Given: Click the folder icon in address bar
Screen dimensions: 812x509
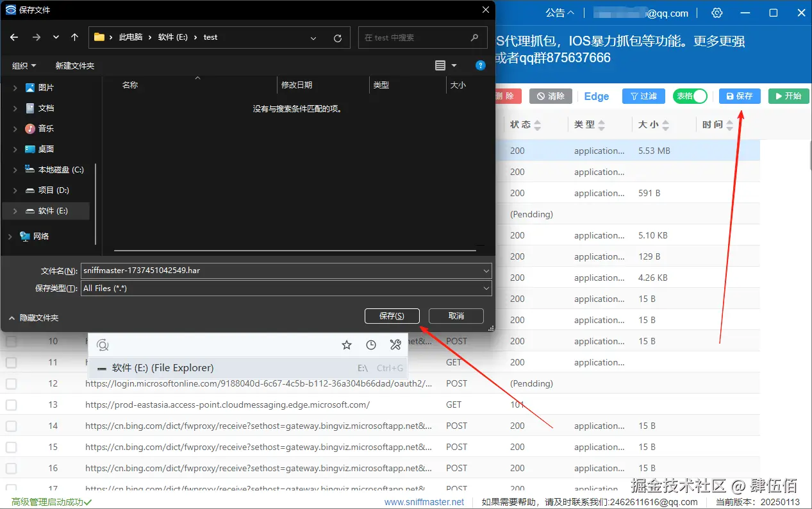Looking at the screenshot, I should point(99,37).
